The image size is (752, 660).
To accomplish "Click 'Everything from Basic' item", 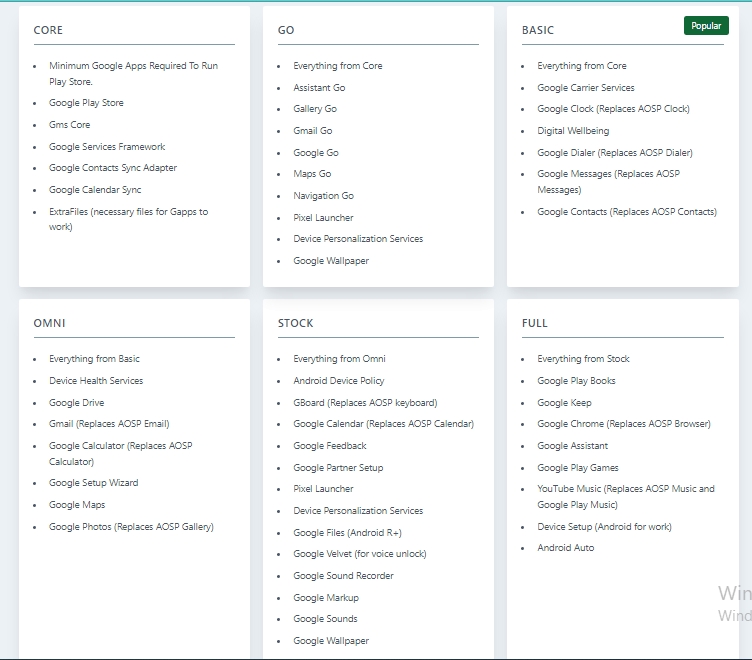I will (94, 359).
